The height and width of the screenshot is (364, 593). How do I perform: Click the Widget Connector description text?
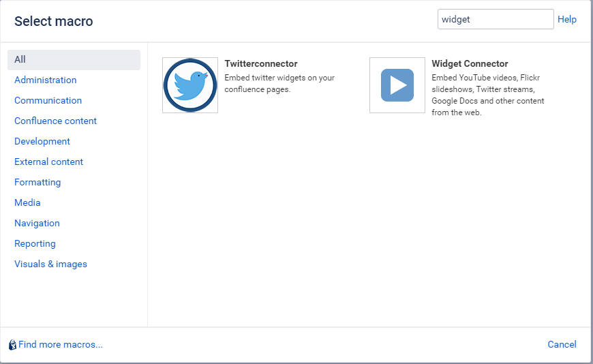[488, 95]
